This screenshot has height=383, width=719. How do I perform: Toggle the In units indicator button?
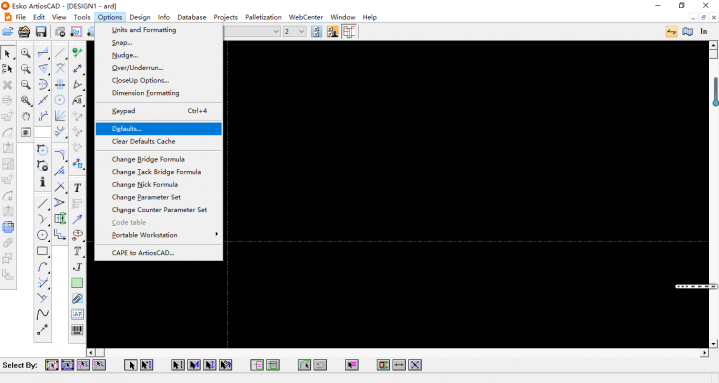704,32
